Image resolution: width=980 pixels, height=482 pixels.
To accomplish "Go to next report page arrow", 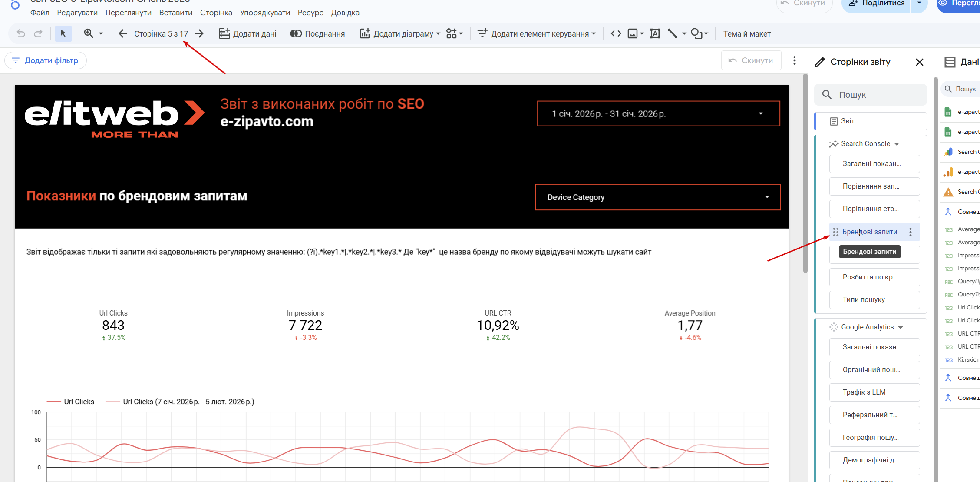I will 199,33.
